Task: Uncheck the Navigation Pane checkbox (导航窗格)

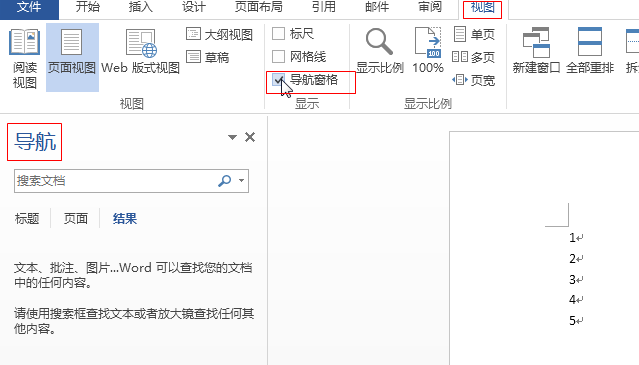Action: pyautogui.click(x=278, y=80)
